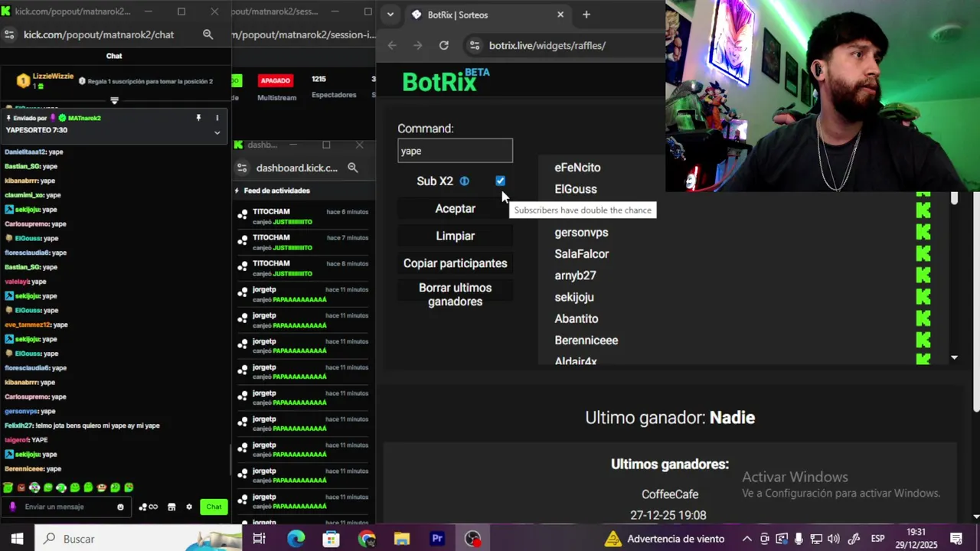This screenshot has width=980, height=551.
Task: Open the tab search dropdown
Action: 390,15
